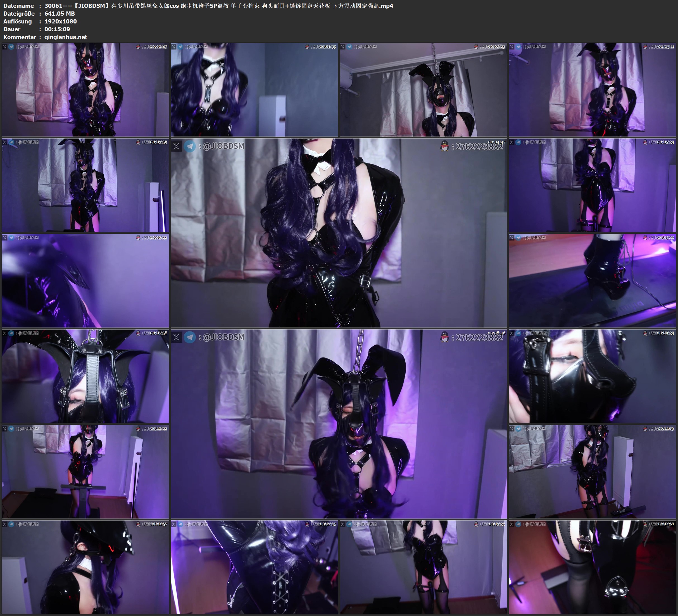Click the QQ penguin icon in the 00:04:47 frame
This screenshot has height=616, width=678.
(x=445, y=146)
